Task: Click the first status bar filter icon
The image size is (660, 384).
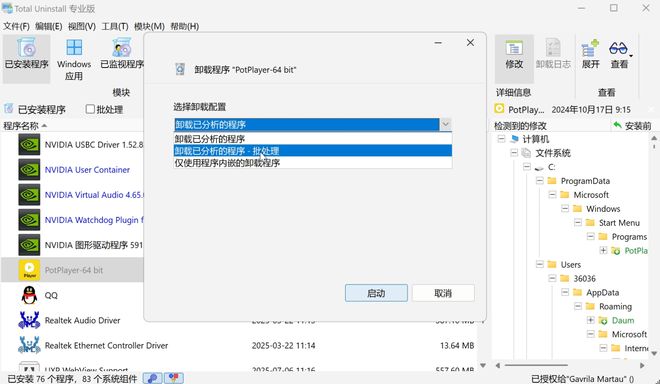Action: point(152,378)
